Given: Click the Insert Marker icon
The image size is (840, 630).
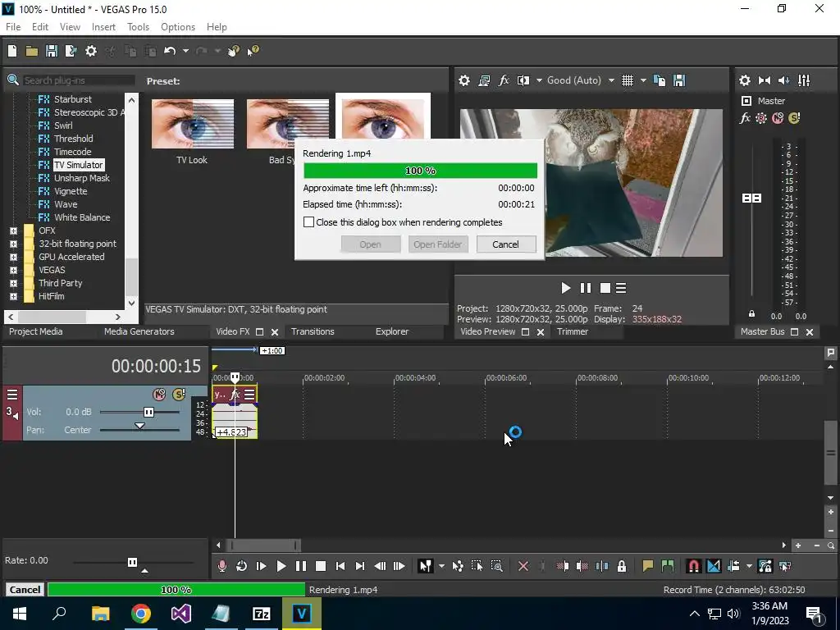Looking at the screenshot, I should pos(648,566).
